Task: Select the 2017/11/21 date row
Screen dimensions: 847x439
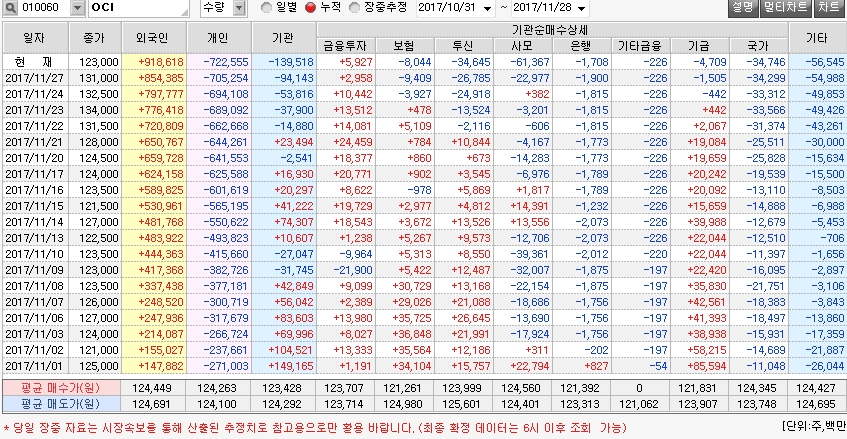Action: tap(35, 142)
